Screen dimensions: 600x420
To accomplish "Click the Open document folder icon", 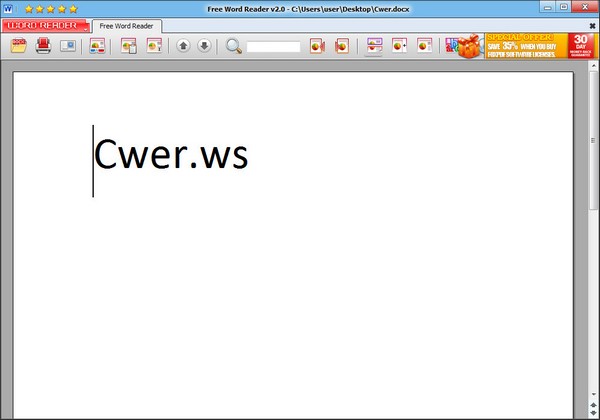I will (19, 46).
